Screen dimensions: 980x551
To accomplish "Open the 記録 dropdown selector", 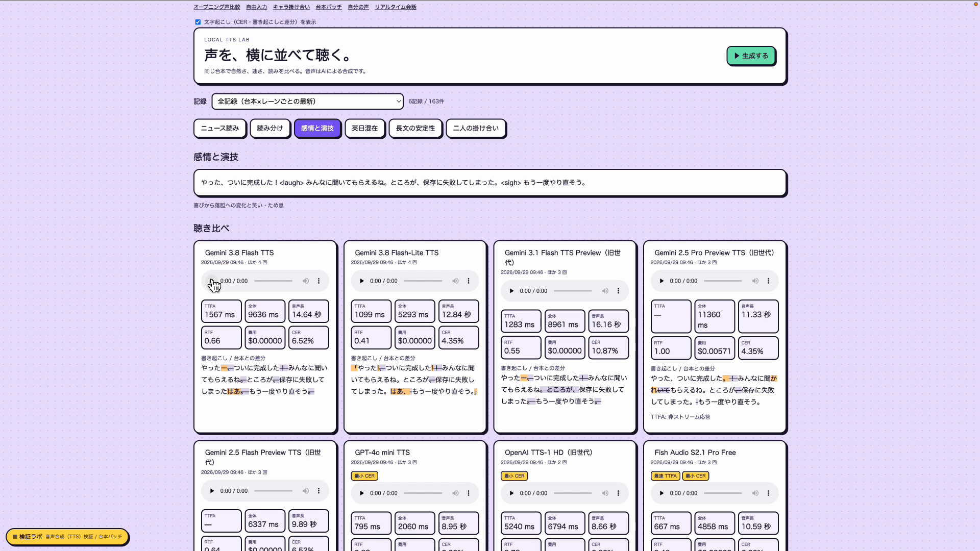I will click(x=307, y=102).
